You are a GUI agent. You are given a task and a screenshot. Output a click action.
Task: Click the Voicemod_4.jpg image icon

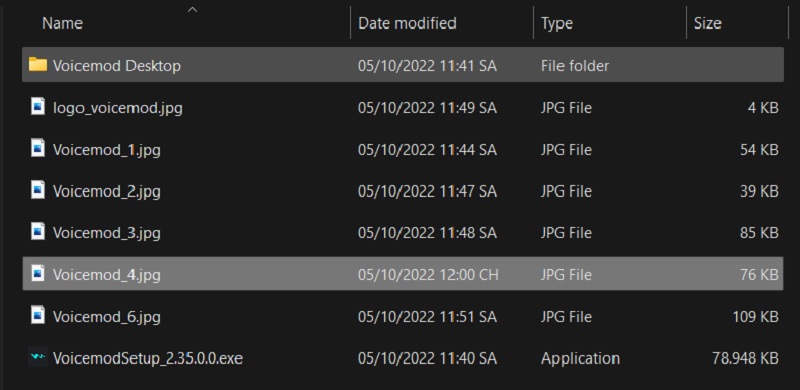coord(38,274)
